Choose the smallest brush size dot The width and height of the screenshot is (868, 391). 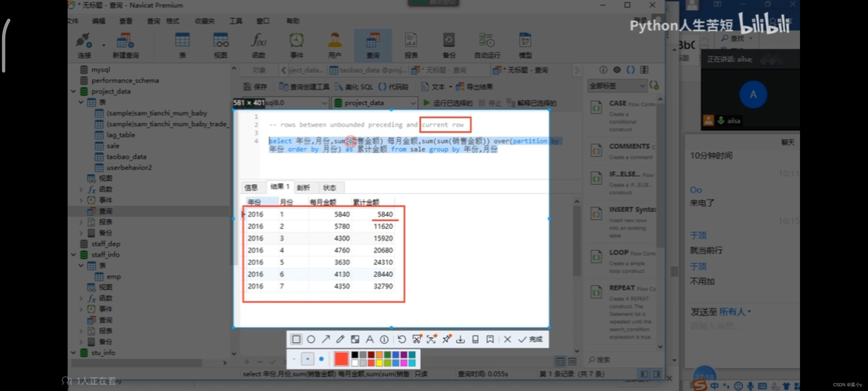click(x=294, y=359)
